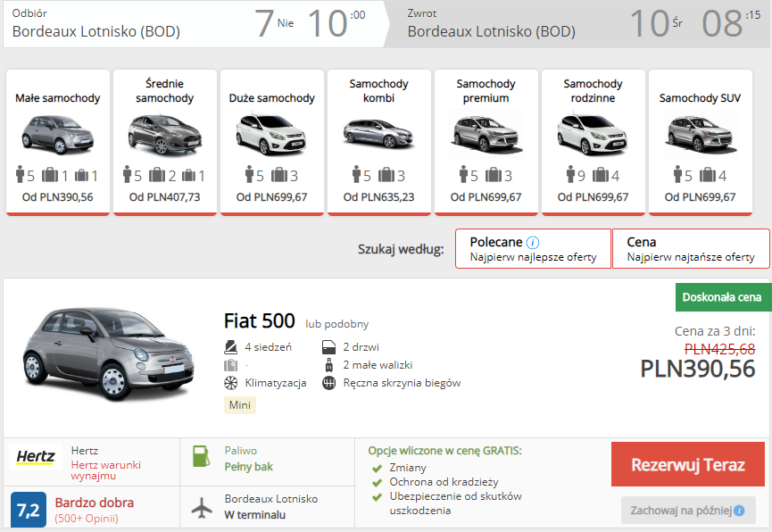Click the Hertz logo

36,457
